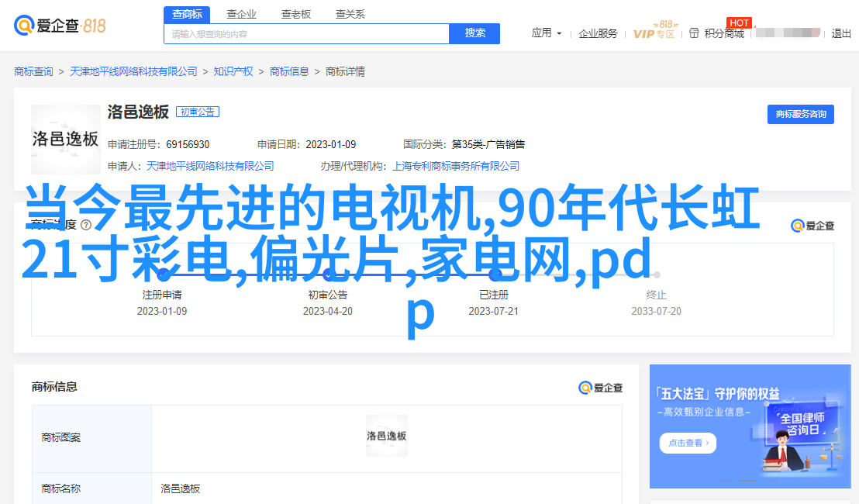Image resolution: width=859 pixels, height=504 pixels.
Task: Click the trademark image in 商标图案 row
Action: [387, 436]
